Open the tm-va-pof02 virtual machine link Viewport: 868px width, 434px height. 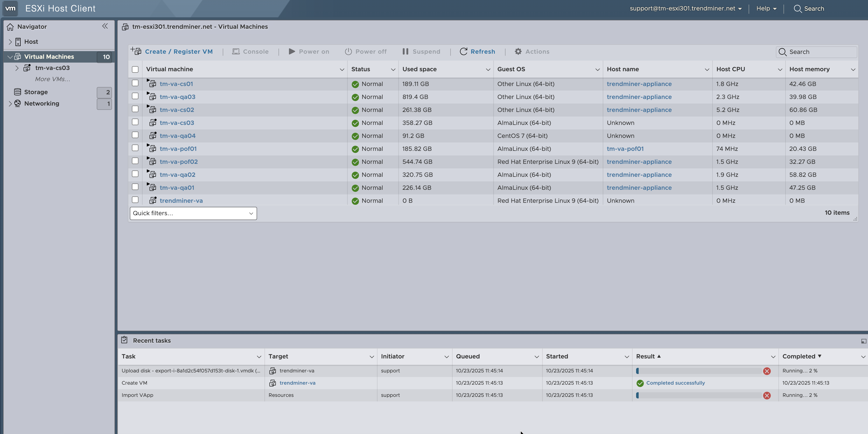point(179,162)
